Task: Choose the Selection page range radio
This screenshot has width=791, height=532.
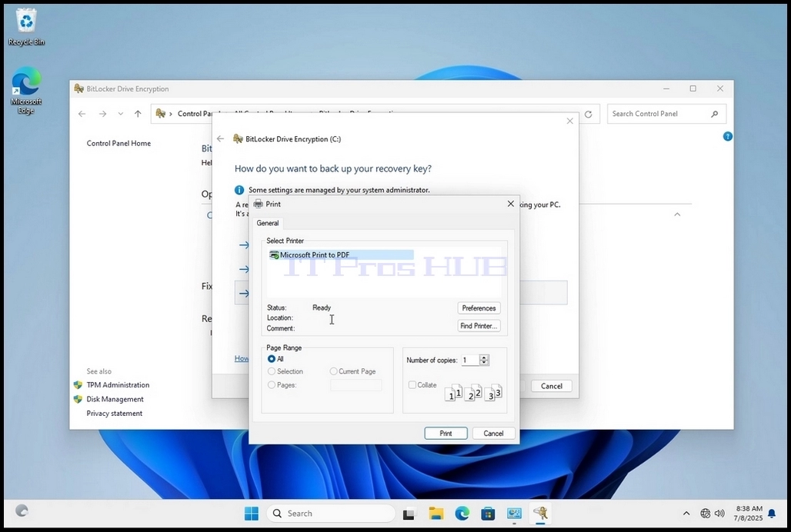Action: click(285, 371)
